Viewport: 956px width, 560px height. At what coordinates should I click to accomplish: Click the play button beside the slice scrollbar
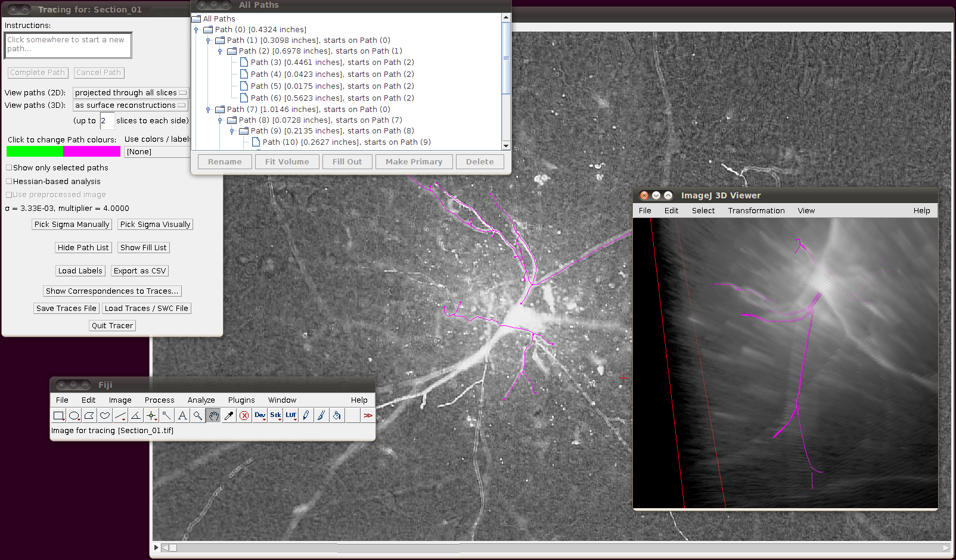tap(156, 547)
